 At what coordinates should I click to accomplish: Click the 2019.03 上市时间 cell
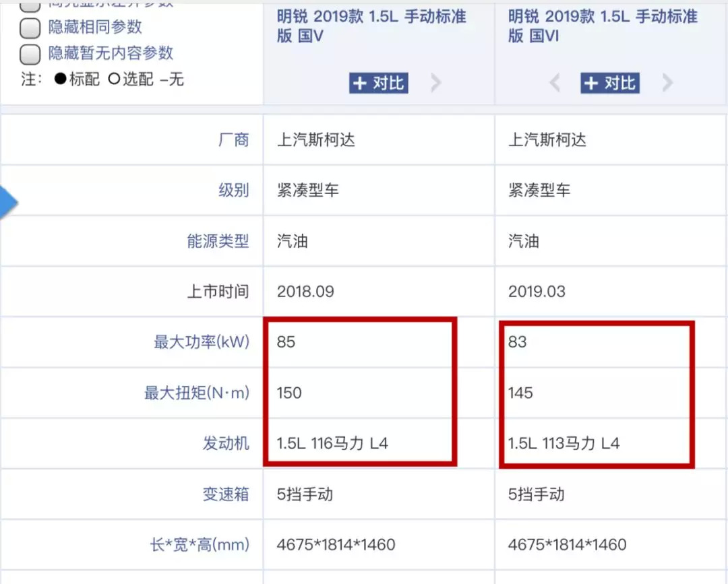pos(537,292)
